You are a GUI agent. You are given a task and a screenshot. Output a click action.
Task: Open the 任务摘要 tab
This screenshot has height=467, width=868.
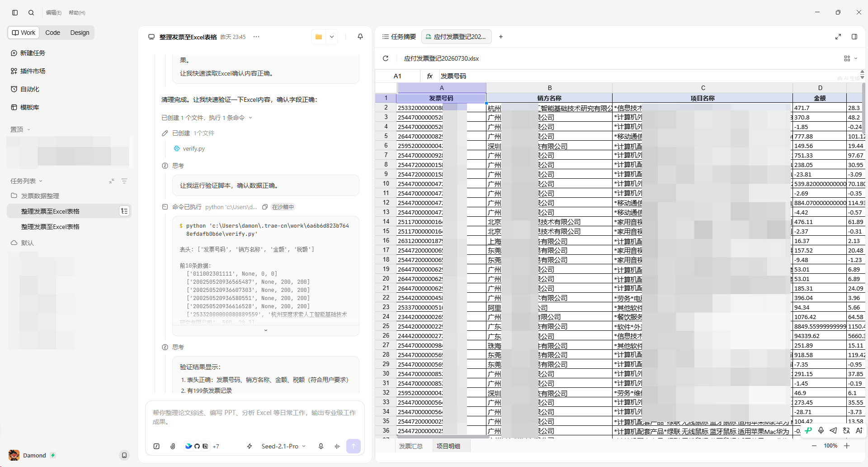pos(399,37)
